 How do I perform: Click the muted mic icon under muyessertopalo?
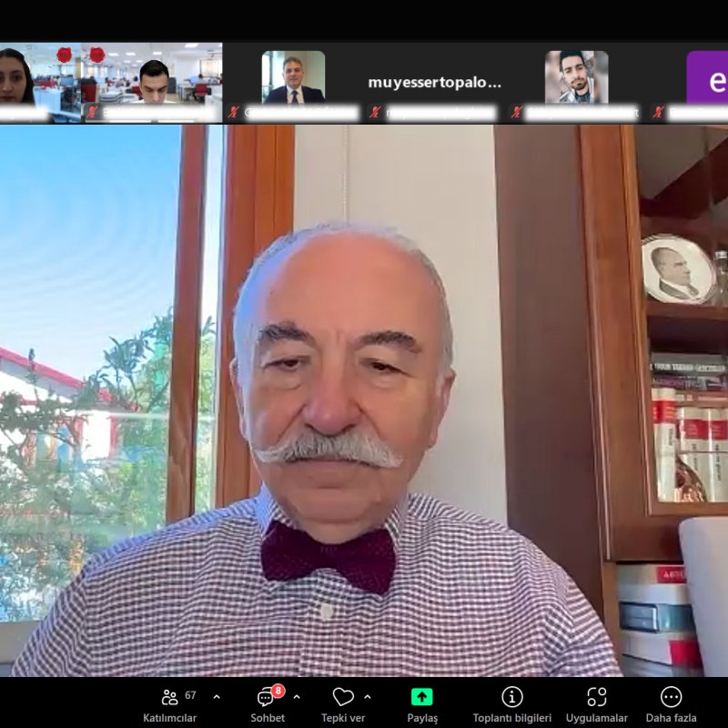tap(375, 112)
